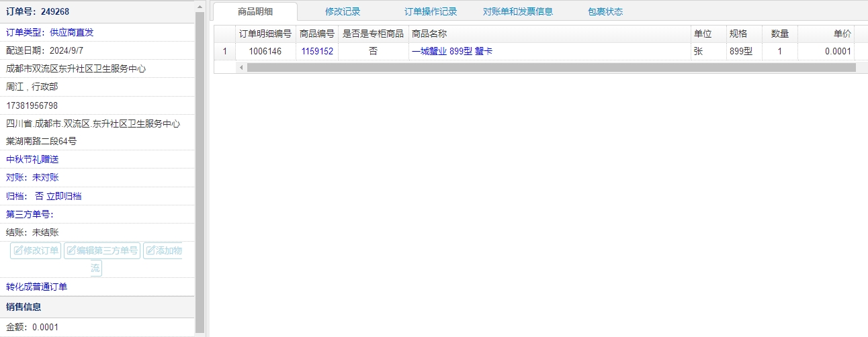Click the left panel scrollbar up arrow
This screenshot has height=337, width=868.
(x=200, y=6)
